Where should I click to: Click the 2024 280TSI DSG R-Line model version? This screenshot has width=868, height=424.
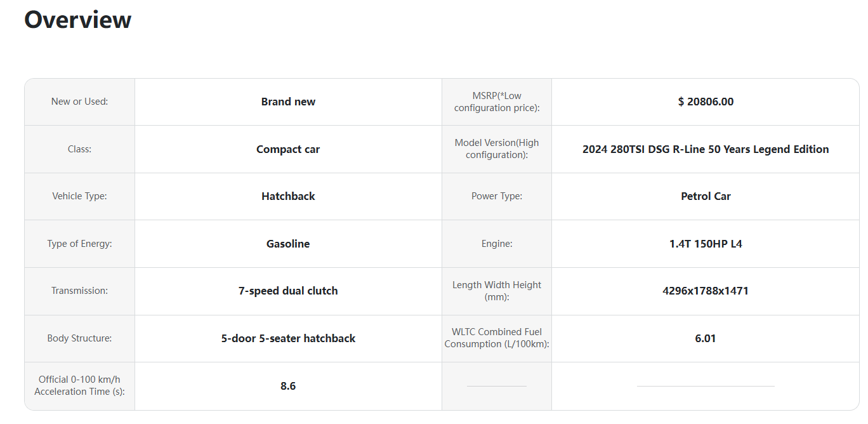click(706, 149)
